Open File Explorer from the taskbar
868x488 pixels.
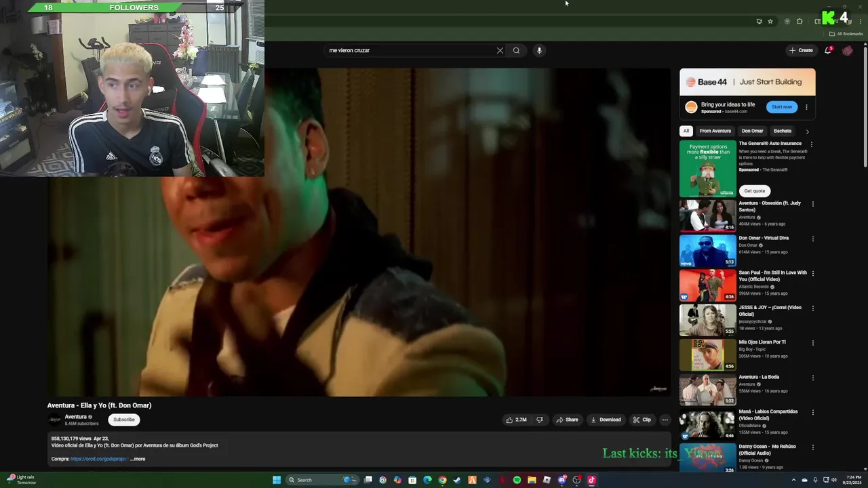coord(532,480)
